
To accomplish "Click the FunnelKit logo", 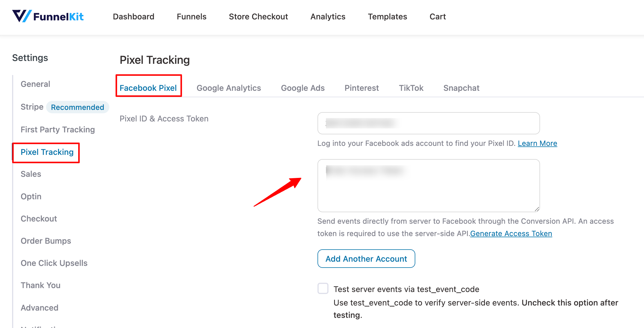I will (48, 16).
